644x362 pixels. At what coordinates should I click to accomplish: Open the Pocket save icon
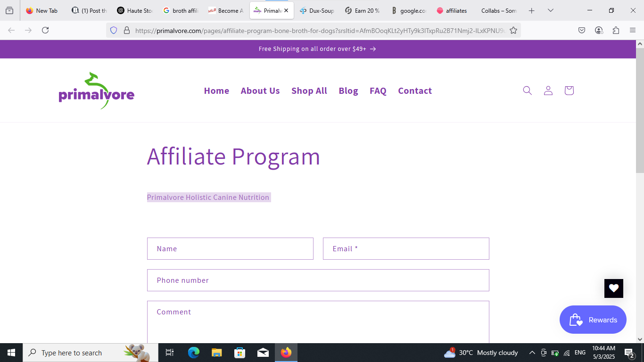point(582,30)
